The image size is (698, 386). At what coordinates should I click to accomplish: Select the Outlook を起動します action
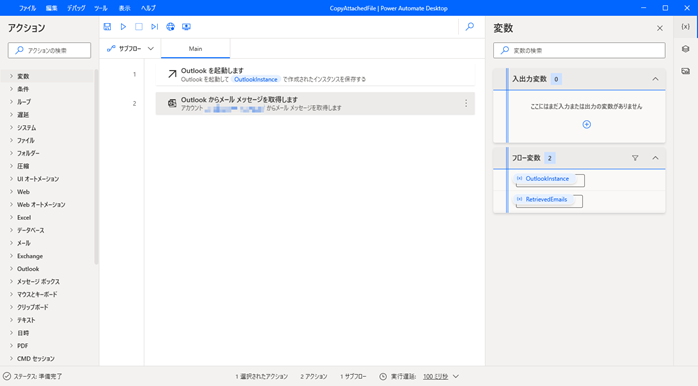pyautogui.click(x=315, y=74)
